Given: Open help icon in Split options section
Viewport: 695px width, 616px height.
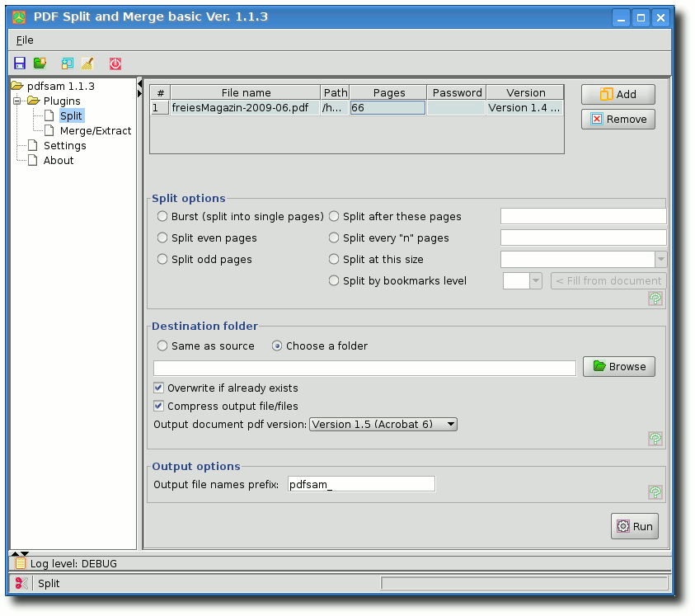Looking at the screenshot, I should click(x=655, y=299).
